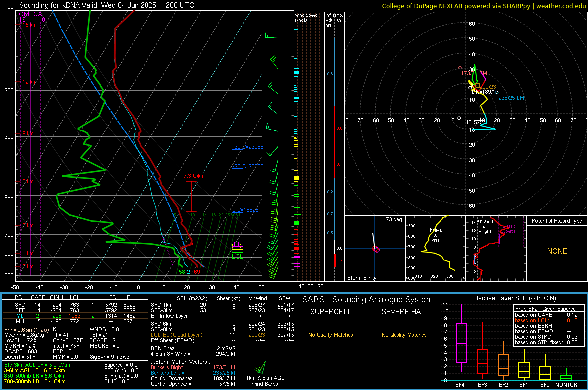Click the magenta OMEGA label
The width and height of the screenshot is (588, 390).
(31, 14)
